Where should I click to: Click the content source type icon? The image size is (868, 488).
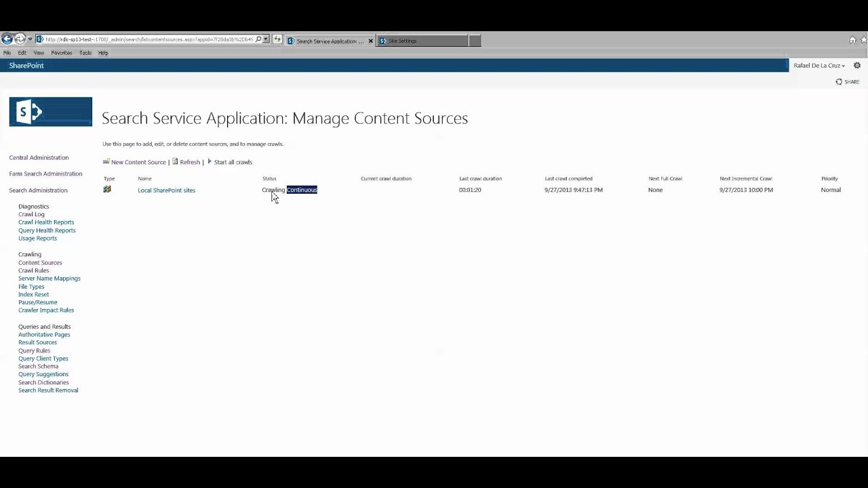(x=107, y=190)
